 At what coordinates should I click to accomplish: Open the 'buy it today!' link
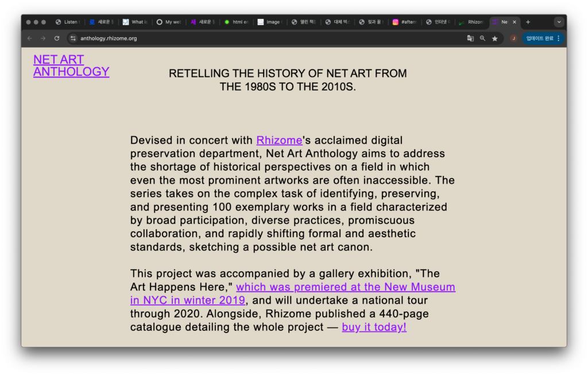coord(374,327)
